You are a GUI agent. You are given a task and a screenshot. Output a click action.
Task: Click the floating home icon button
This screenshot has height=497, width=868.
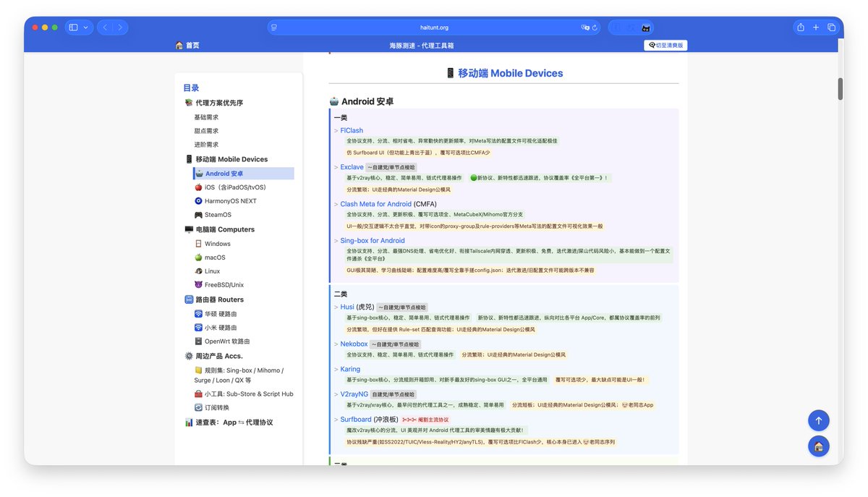(819, 446)
